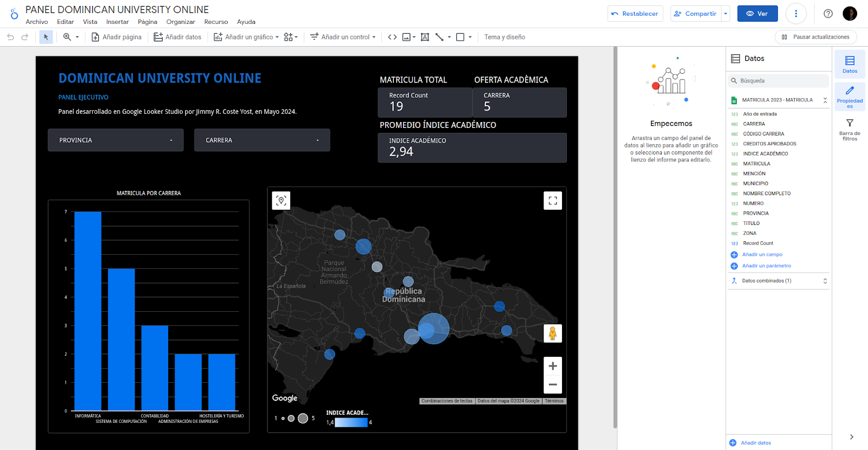Open the Recurso menu

(x=216, y=22)
